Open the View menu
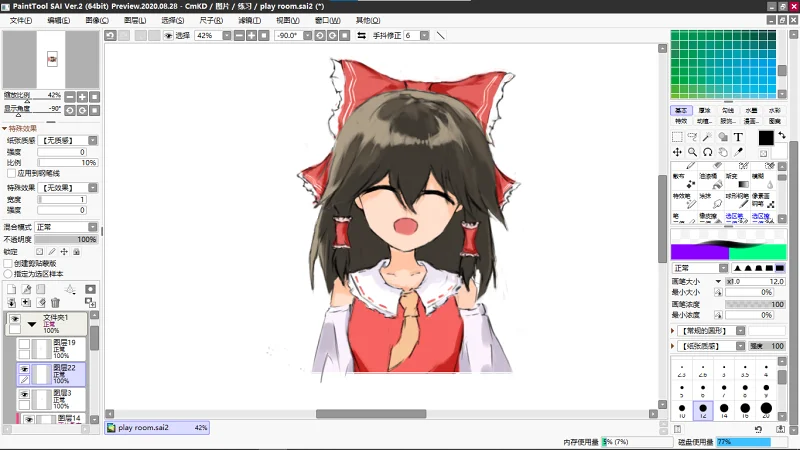The image size is (800, 450). 288,20
